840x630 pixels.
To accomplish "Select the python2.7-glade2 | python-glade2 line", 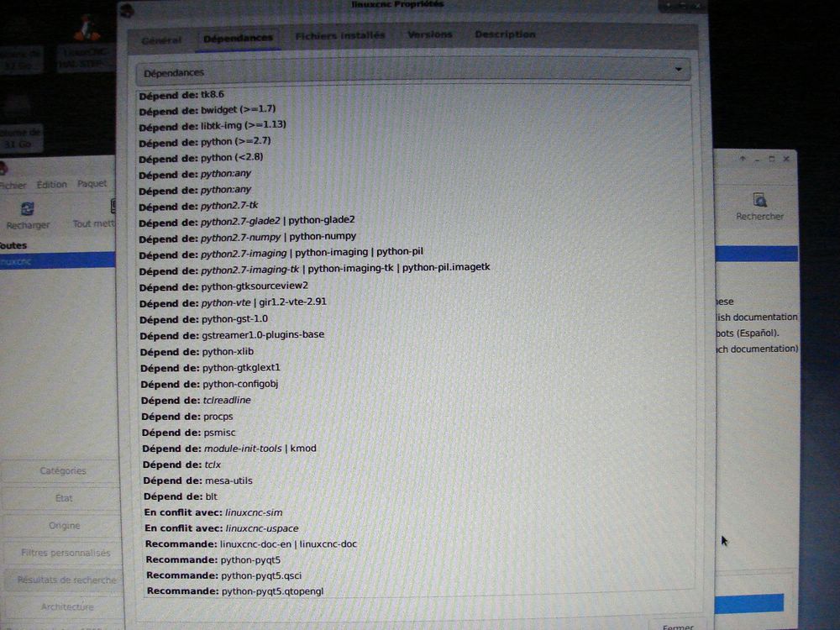I will 247,221.
